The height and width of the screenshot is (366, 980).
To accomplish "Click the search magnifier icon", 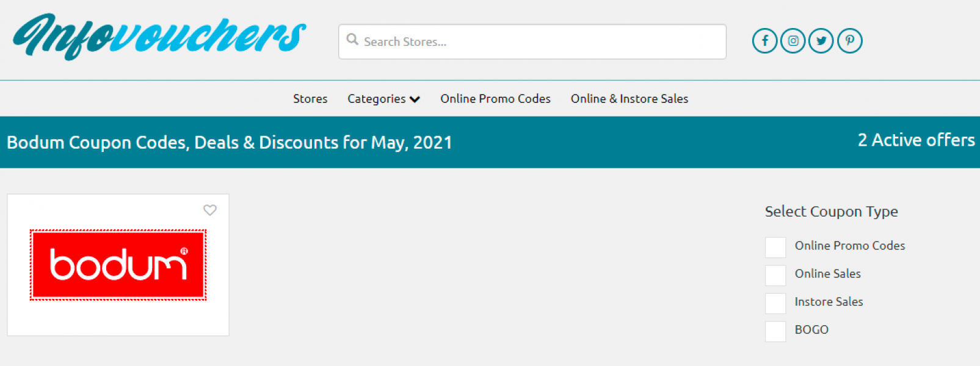I will (x=352, y=40).
